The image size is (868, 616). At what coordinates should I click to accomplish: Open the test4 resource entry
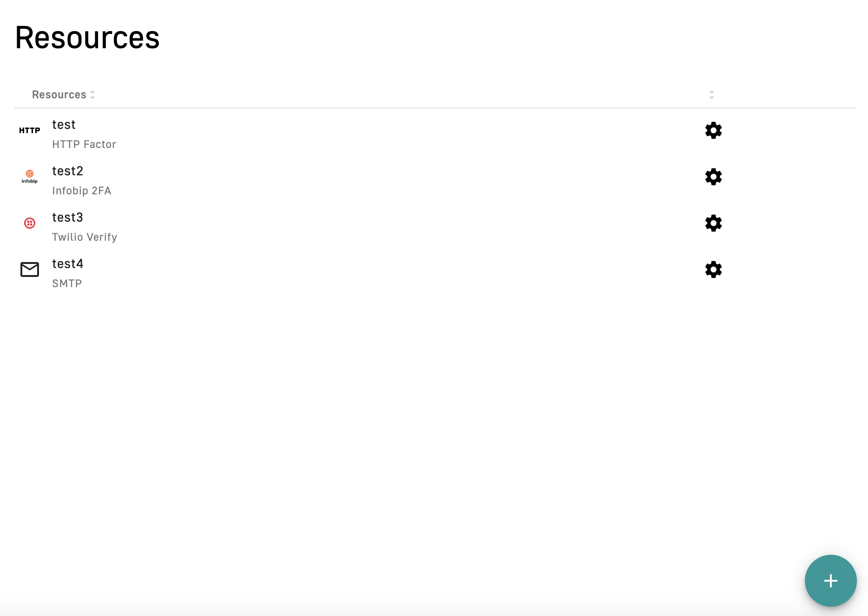[67, 264]
